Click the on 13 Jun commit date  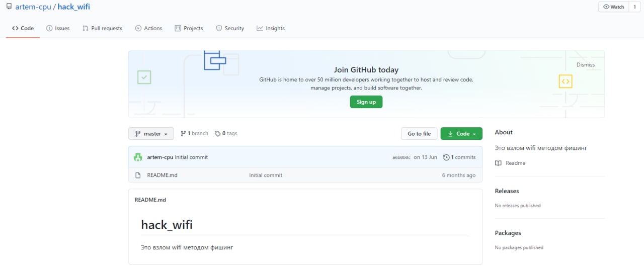[x=425, y=157]
